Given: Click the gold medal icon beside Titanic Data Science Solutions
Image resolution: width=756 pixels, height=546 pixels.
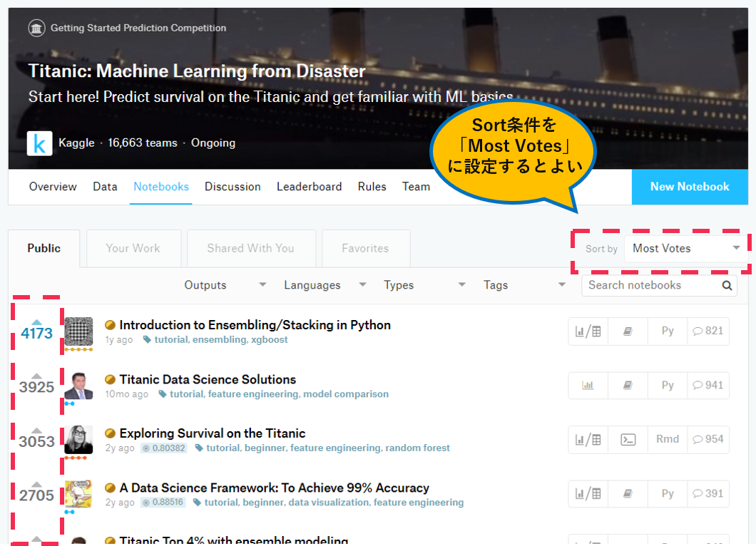Looking at the screenshot, I should [x=110, y=380].
